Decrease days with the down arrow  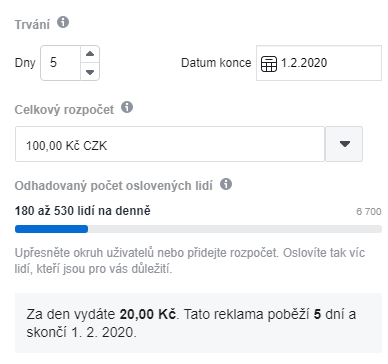[x=90, y=72]
